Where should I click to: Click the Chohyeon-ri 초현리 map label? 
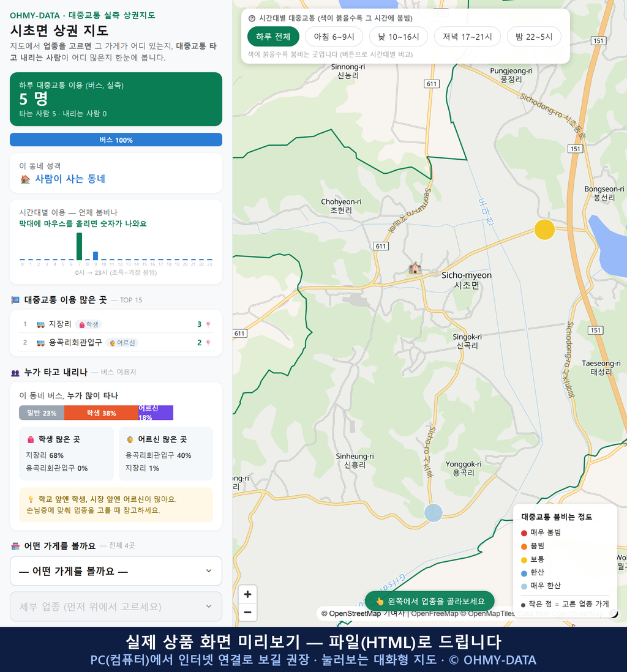tap(341, 206)
